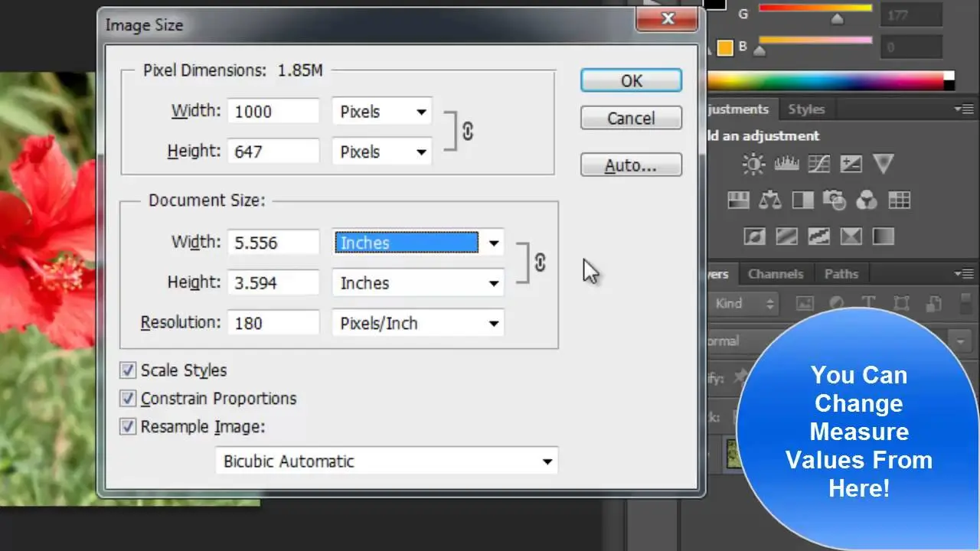Image resolution: width=980 pixels, height=551 pixels.
Task: Add a Photo Filter adjustment
Action: (834, 201)
